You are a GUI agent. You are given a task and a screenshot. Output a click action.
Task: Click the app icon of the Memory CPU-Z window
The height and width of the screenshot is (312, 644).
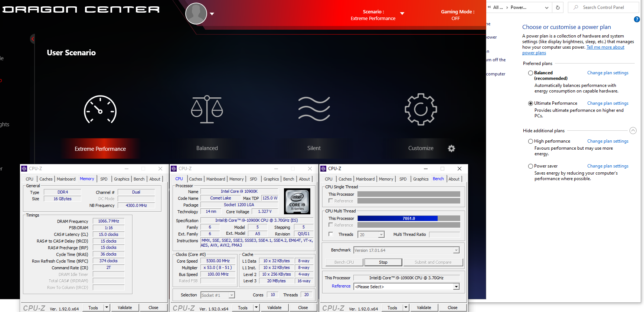pyautogui.click(x=24, y=169)
